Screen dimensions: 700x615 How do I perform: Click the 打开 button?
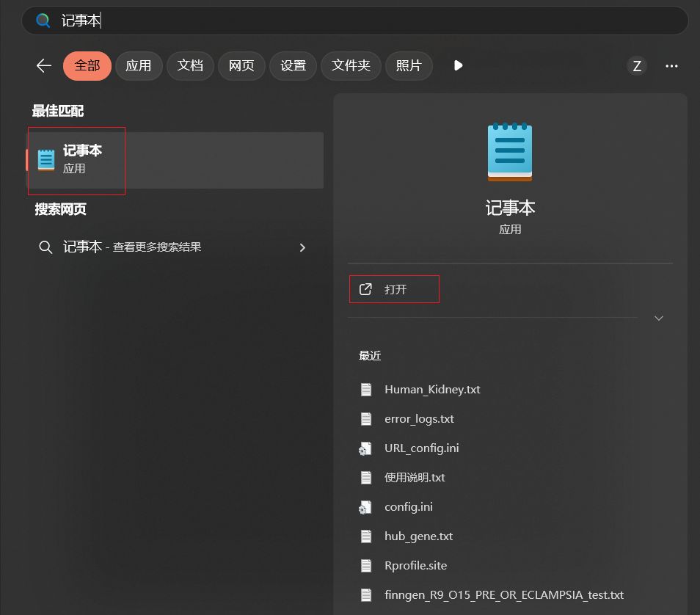click(394, 289)
